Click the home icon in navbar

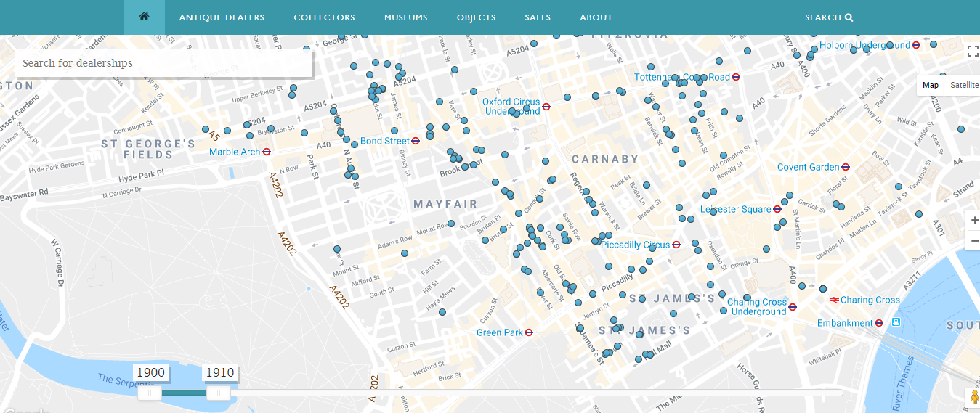(144, 17)
